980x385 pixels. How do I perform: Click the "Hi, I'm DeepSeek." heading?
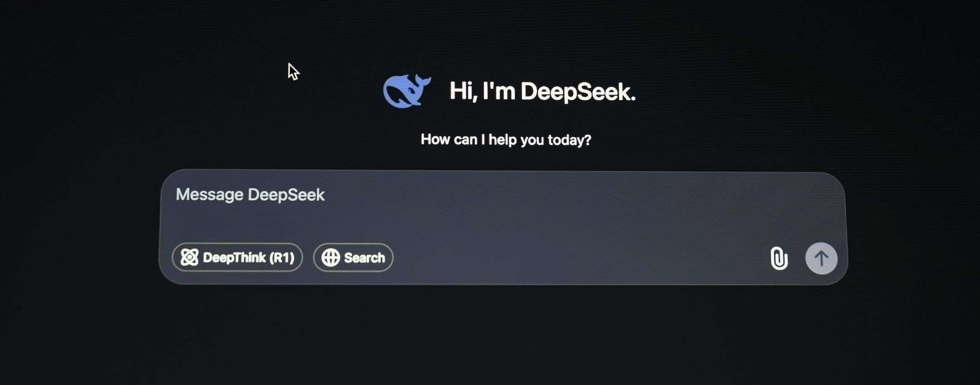click(x=542, y=91)
